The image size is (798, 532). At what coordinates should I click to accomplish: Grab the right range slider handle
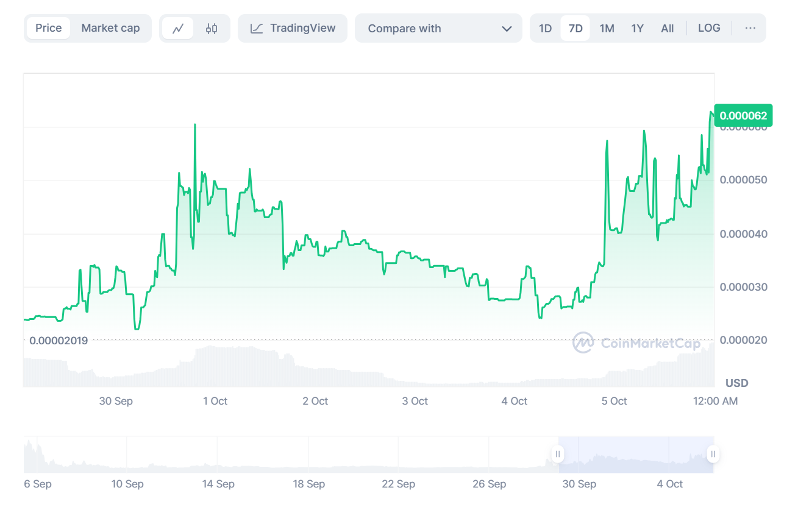pos(713,454)
